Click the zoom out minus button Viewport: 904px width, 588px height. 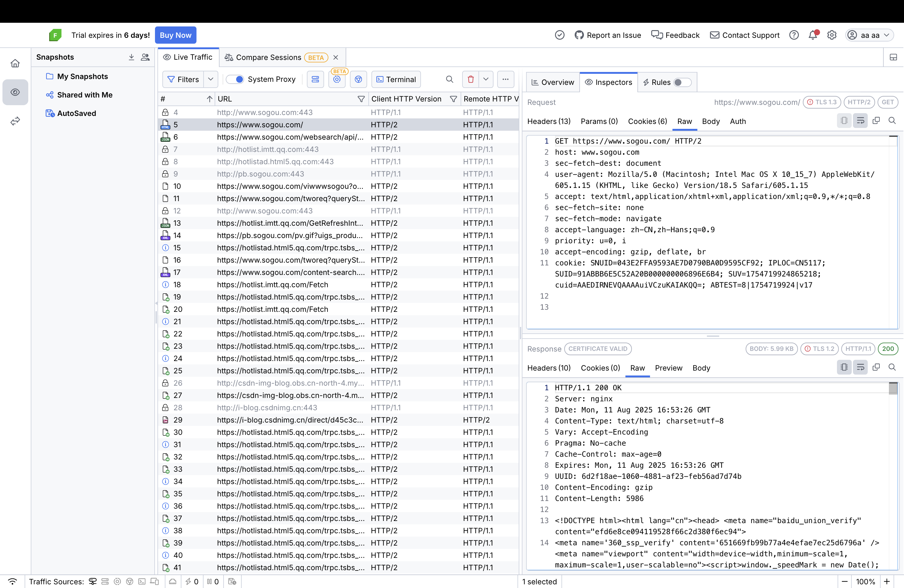point(844,581)
